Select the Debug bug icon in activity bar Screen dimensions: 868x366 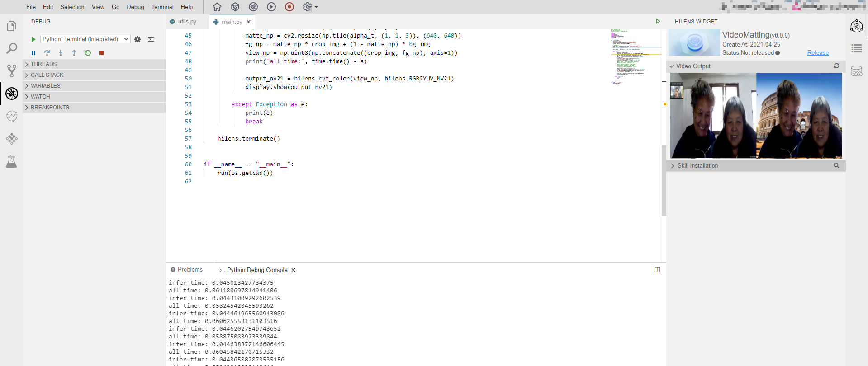point(12,94)
